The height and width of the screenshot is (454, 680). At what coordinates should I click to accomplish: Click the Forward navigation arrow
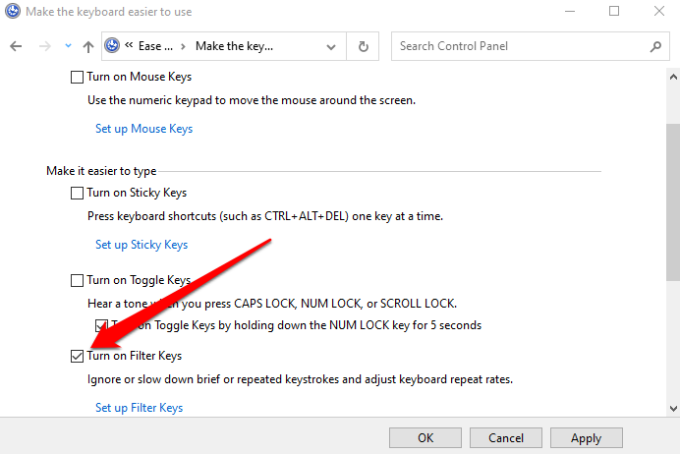(x=43, y=46)
